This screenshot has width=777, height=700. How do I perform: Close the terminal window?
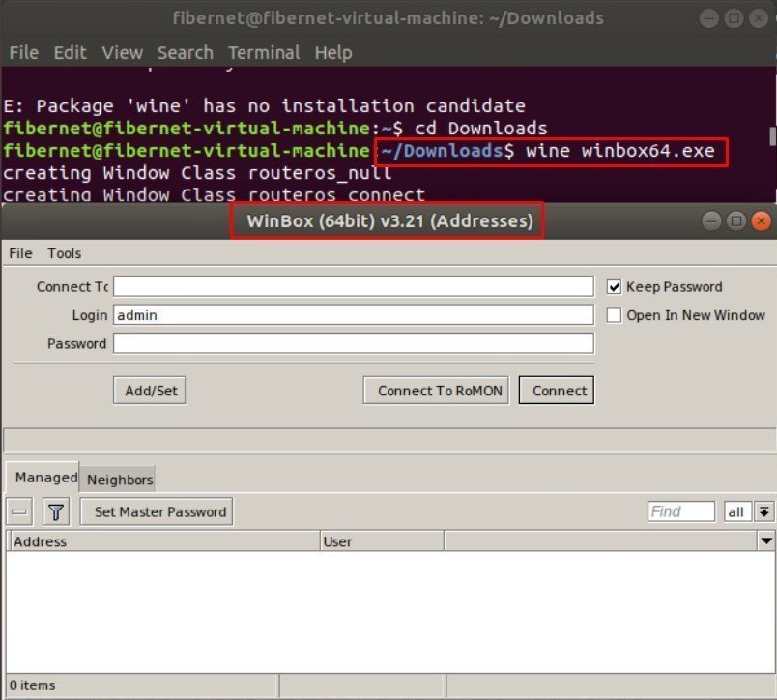(x=759, y=18)
